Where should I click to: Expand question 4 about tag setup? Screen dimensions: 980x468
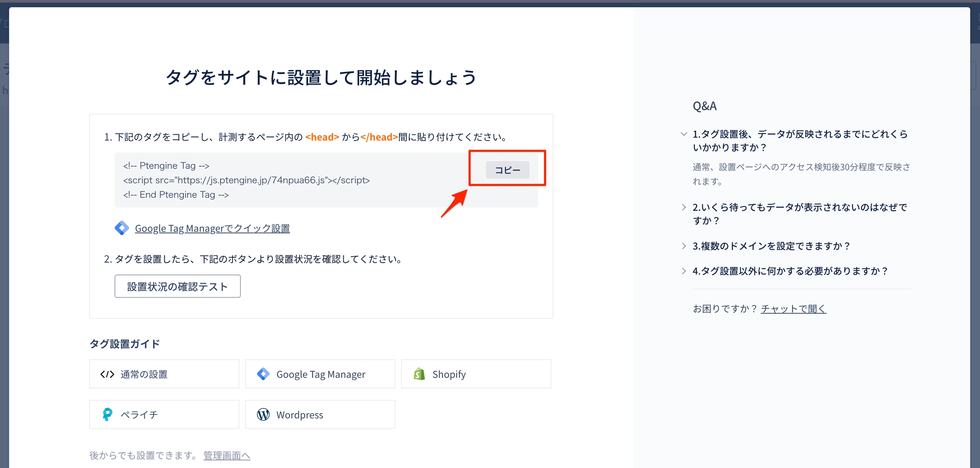pos(790,271)
